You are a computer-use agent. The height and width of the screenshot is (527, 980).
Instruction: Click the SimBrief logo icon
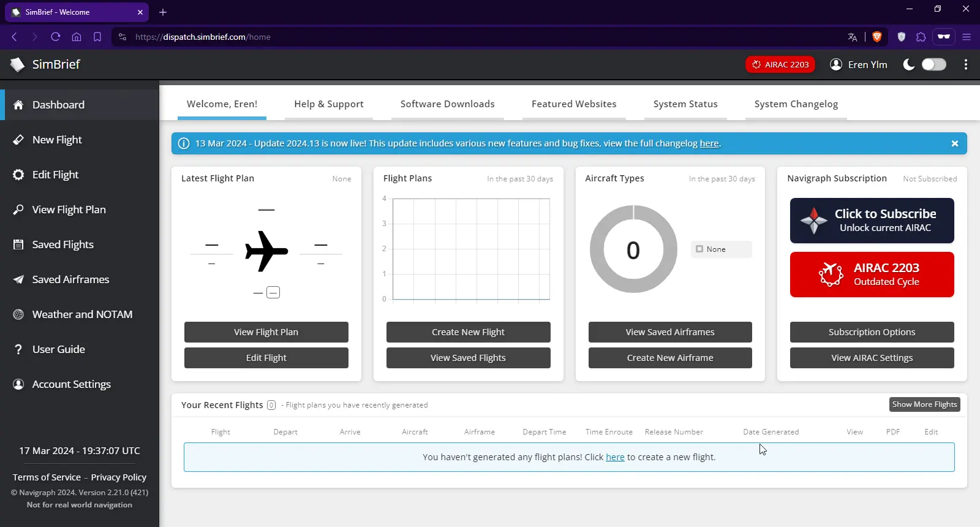pyautogui.click(x=17, y=64)
